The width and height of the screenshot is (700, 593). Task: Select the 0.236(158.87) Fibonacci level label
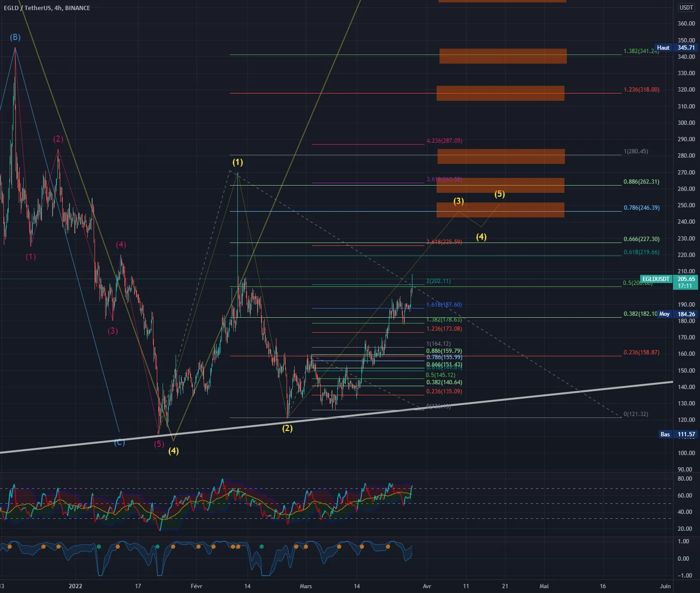pyautogui.click(x=641, y=352)
